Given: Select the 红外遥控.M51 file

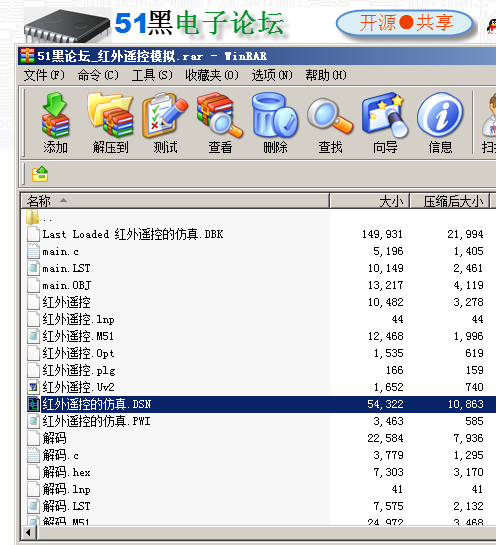Looking at the screenshot, I should pyautogui.click(x=78, y=336).
